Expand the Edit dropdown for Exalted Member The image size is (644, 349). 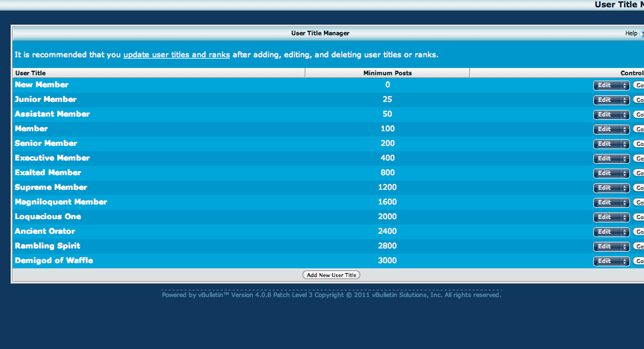pyautogui.click(x=611, y=173)
